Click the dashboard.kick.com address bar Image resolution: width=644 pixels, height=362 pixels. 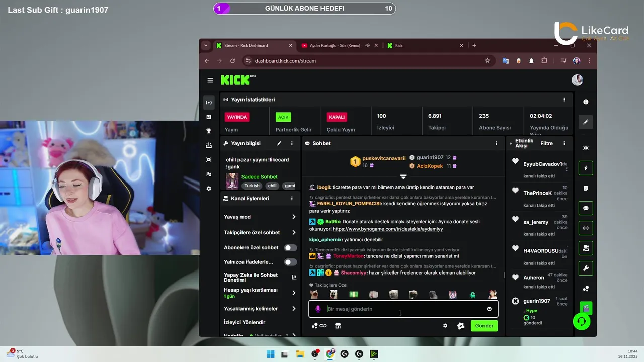[367, 61]
